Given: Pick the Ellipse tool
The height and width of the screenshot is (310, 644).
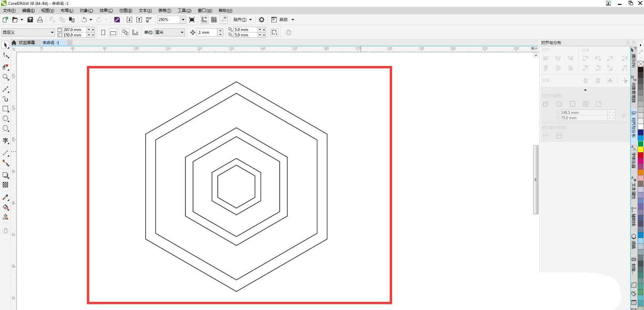Looking at the screenshot, I should [5, 119].
